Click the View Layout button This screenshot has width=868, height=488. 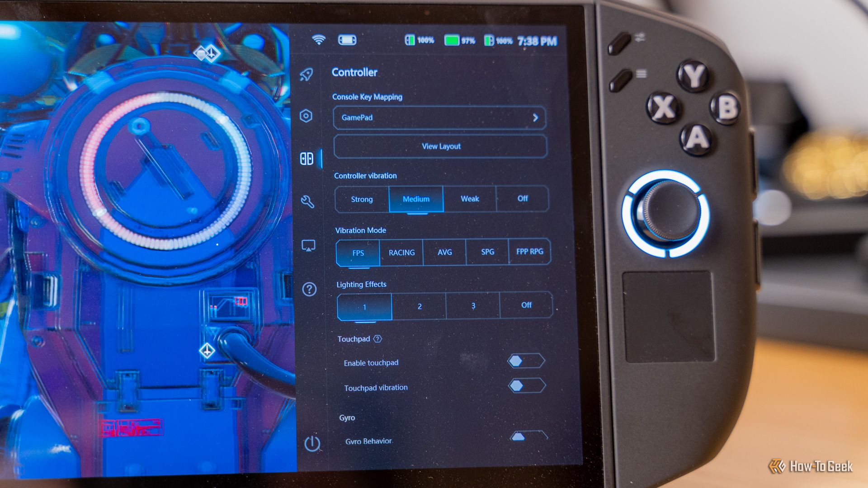pos(440,146)
